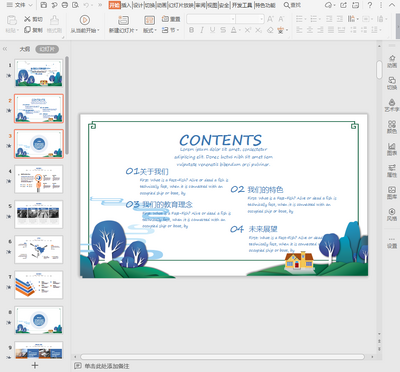400x372 pixels.
Task: Select slide 7 thumbnail with orange chart
Action: click(39, 285)
